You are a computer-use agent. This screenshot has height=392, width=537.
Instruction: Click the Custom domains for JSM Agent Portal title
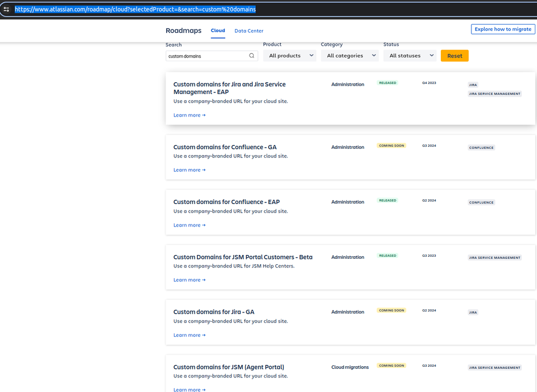[229, 367]
